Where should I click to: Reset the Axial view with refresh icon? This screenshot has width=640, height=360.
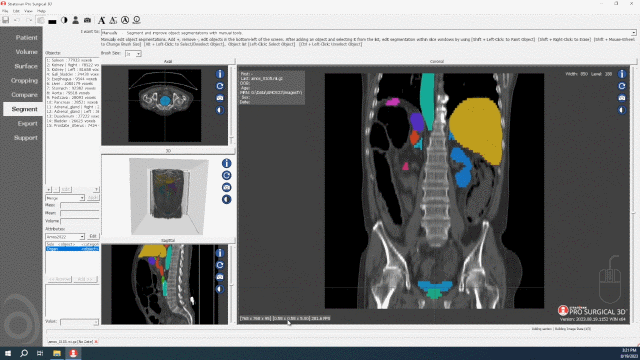(x=220, y=86)
